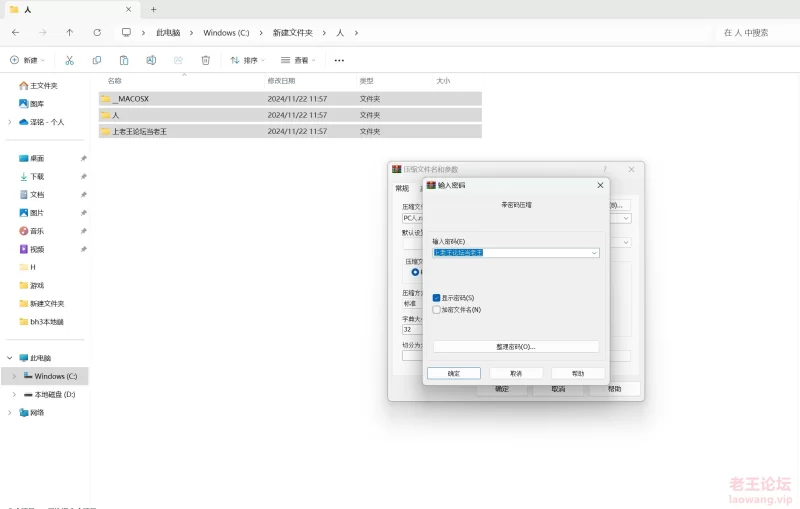Unpin 桌面 using its pin icon
This screenshot has width=800, height=509.
(x=84, y=158)
